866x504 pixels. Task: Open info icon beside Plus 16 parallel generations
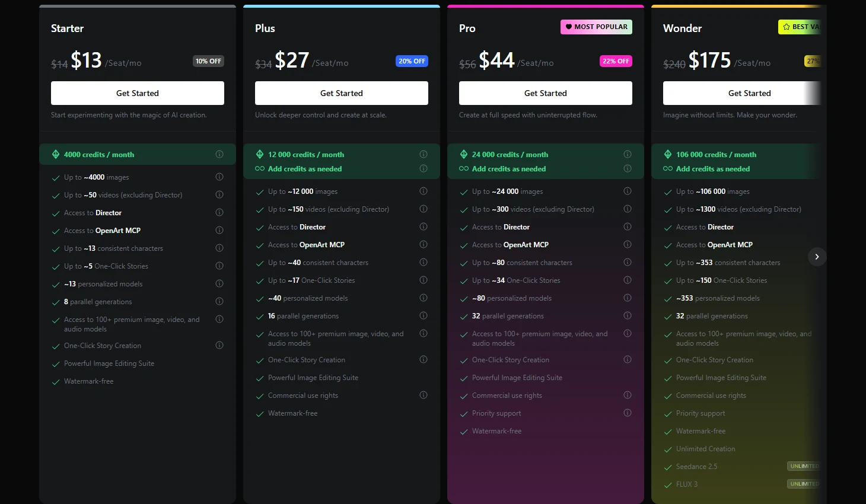424,315
